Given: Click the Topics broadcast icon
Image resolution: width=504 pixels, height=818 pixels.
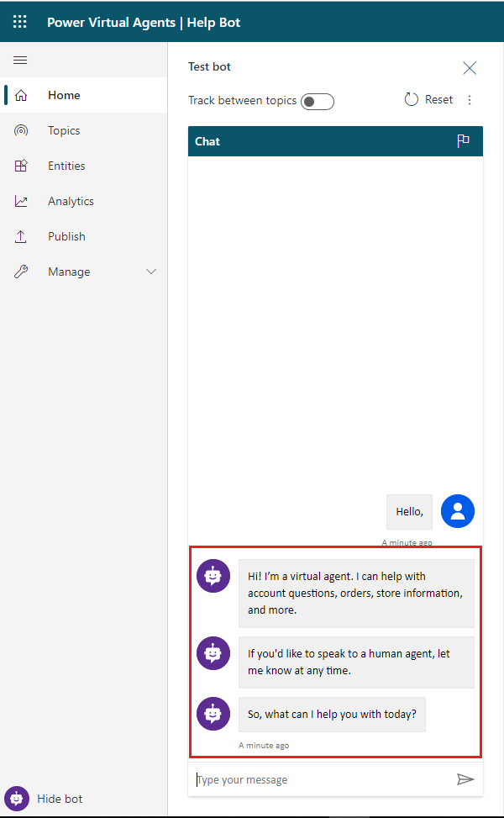Looking at the screenshot, I should click(x=21, y=130).
